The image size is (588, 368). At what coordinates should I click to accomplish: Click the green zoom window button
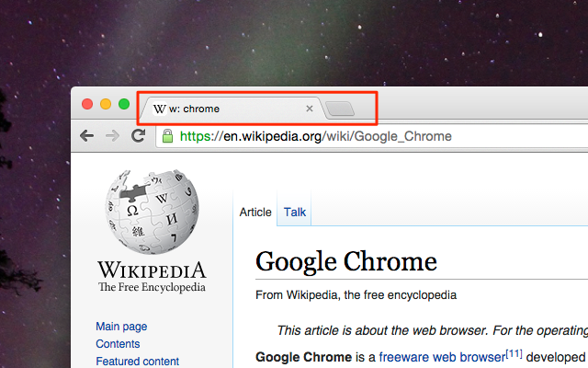click(x=124, y=104)
